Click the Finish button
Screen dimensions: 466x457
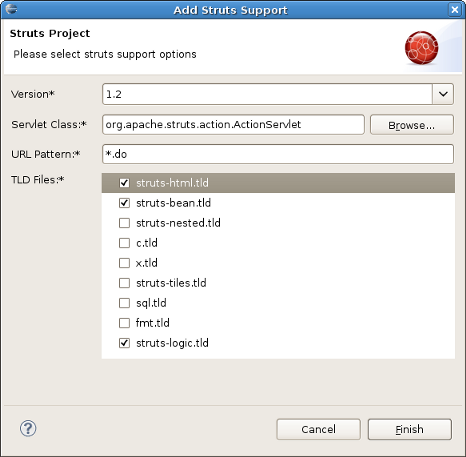click(x=410, y=429)
